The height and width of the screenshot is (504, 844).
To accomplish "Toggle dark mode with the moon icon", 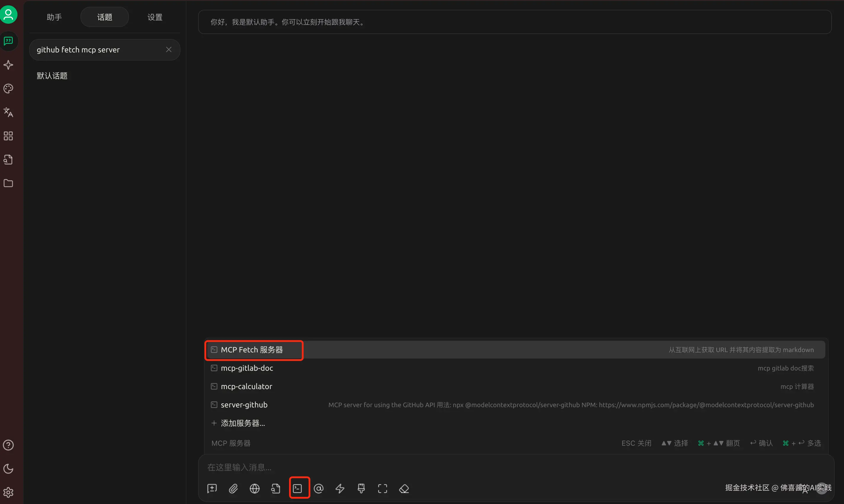I will (x=8, y=469).
